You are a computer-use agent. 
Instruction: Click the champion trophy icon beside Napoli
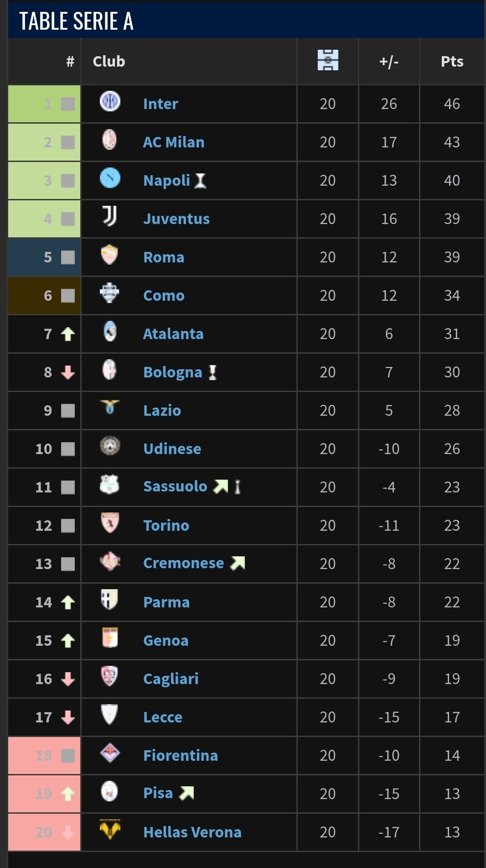tap(200, 181)
